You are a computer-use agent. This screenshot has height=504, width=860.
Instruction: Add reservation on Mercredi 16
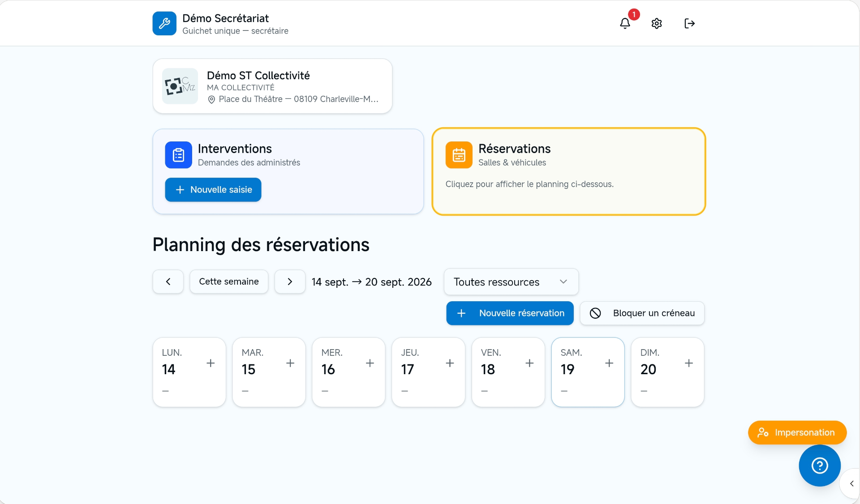370,363
